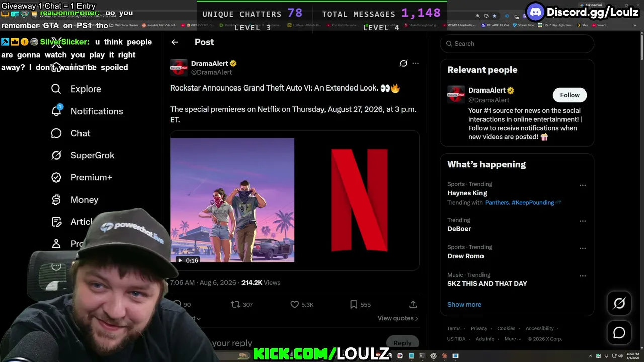
Task: Open More options for Drew Romo trend
Action: point(583,248)
